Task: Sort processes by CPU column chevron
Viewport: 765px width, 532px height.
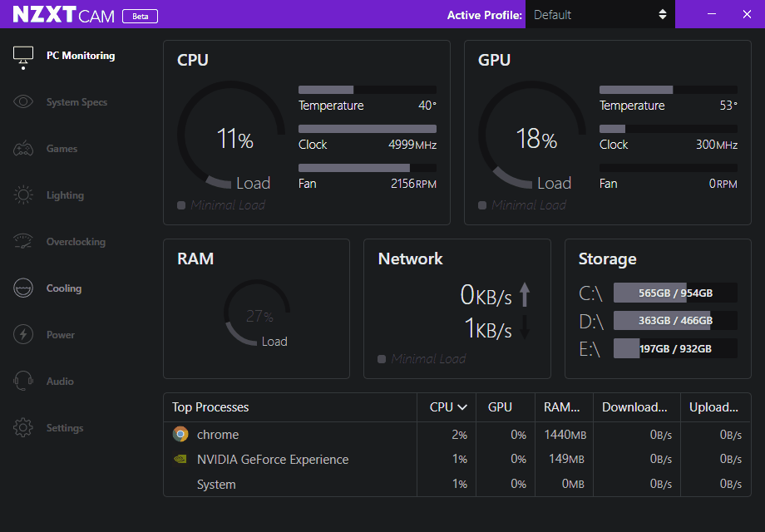Action: (462, 407)
